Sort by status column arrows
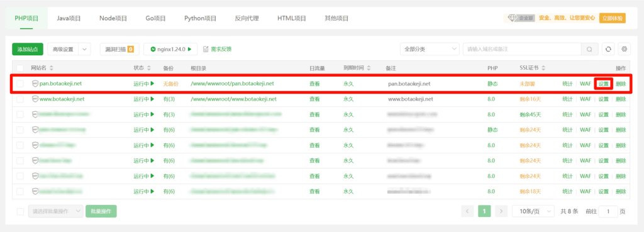Image resolution: width=644 pixels, height=232 pixels. coord(149,68)
